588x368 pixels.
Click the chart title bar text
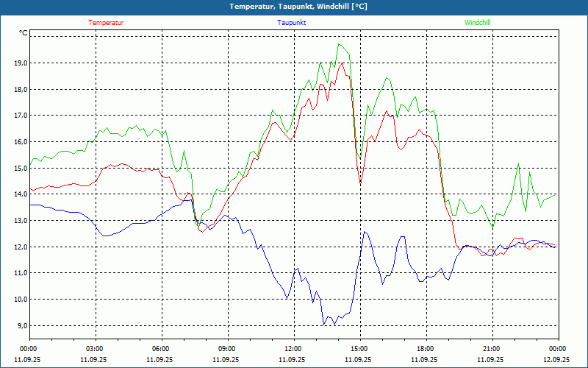click(294, 7)
